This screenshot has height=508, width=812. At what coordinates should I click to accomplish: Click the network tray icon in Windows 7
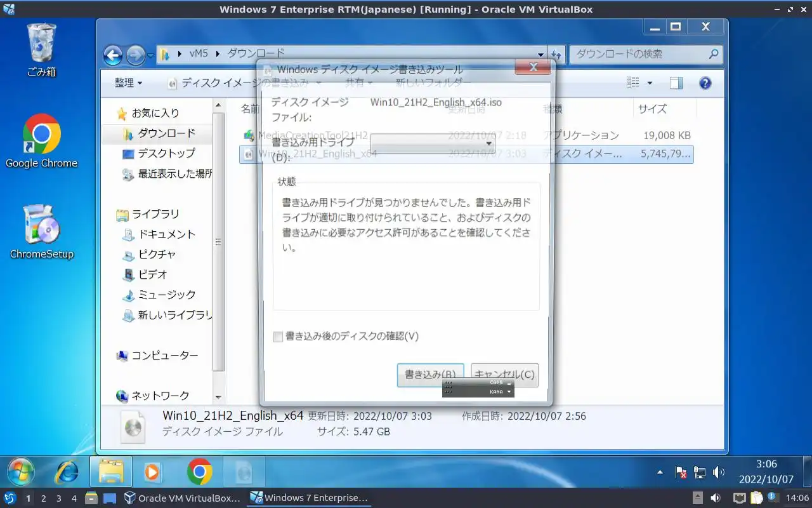[x=700, y=472]
